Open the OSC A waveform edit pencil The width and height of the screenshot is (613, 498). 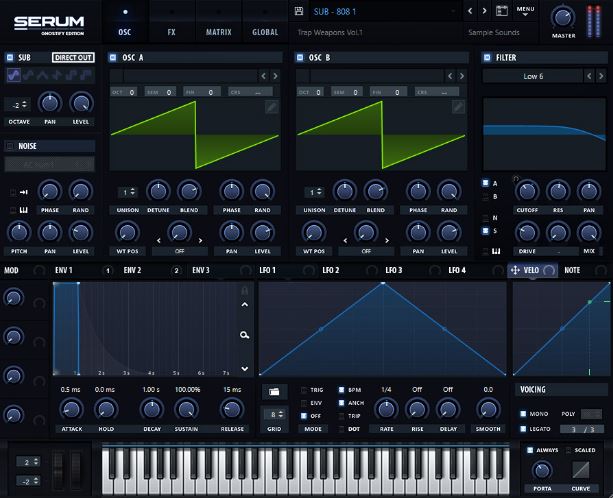click(x=271, y=107)
